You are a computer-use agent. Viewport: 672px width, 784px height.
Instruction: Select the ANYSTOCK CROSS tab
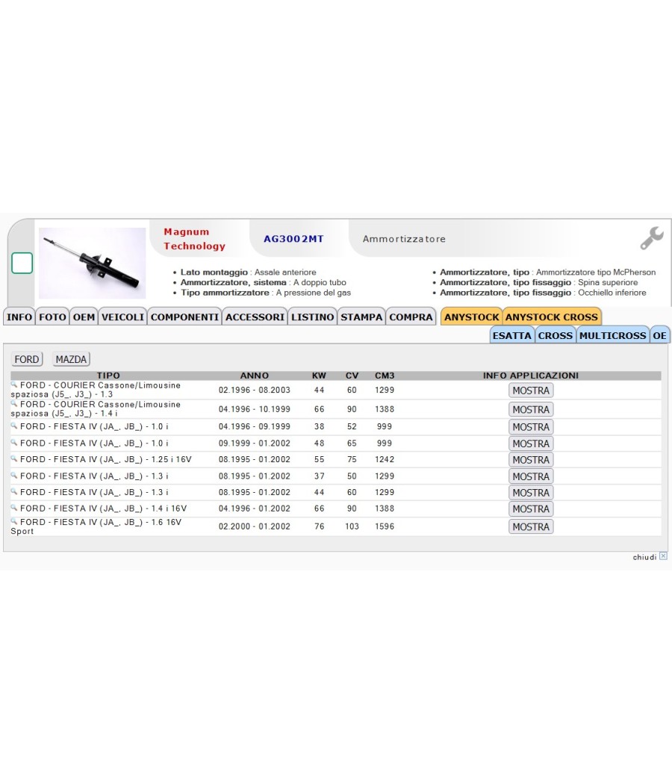[x=552, y=317]
